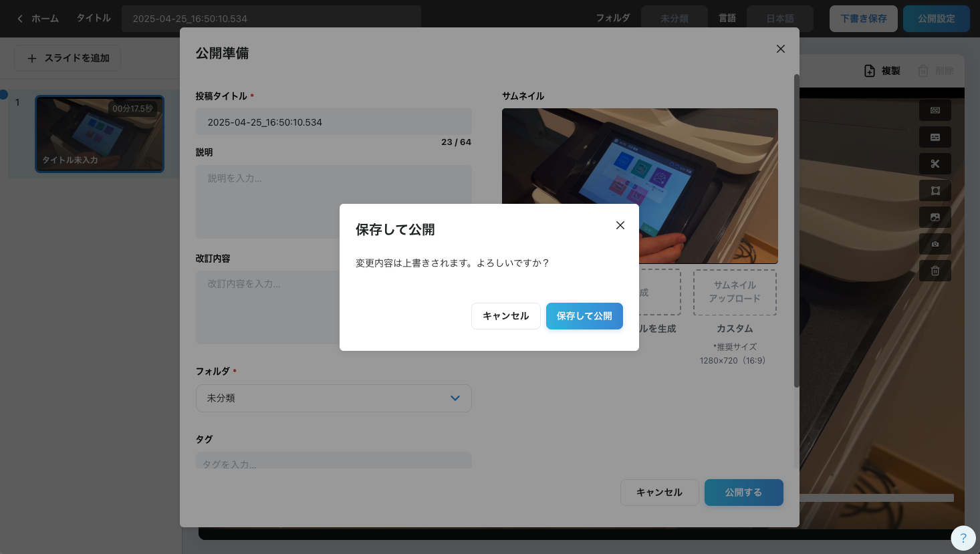Click the crop frame icon
Viewport: 980px width, 554px height.
[935, 190]
